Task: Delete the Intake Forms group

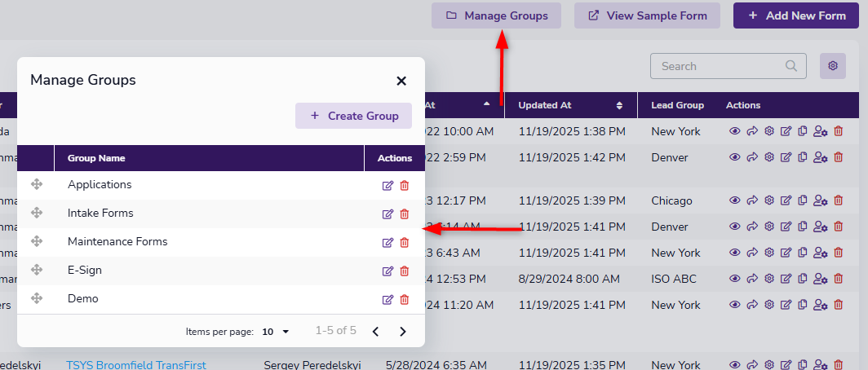Action: coord(405,214)
